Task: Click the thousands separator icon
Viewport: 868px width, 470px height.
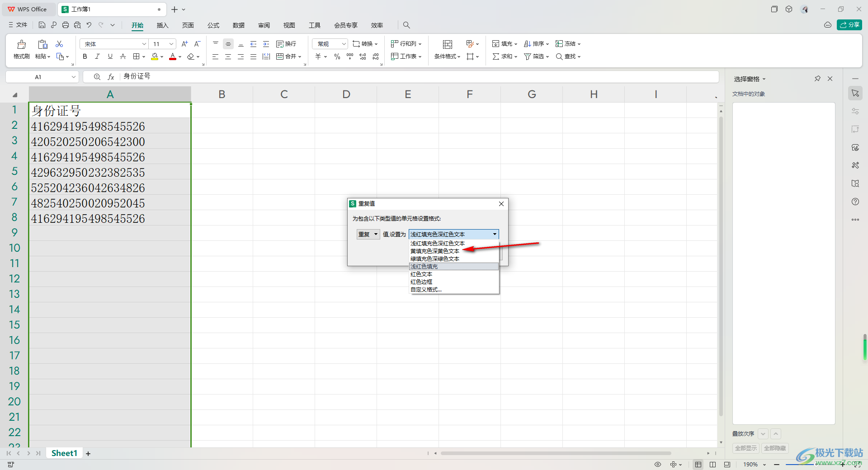Action: point(350,56)
